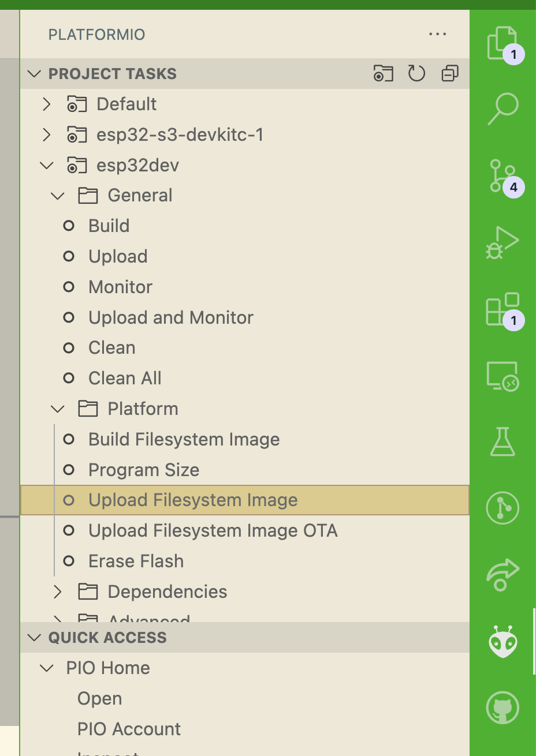Open the Search view icon
This screenshot has width=536, height=756.
coord(502,108)
